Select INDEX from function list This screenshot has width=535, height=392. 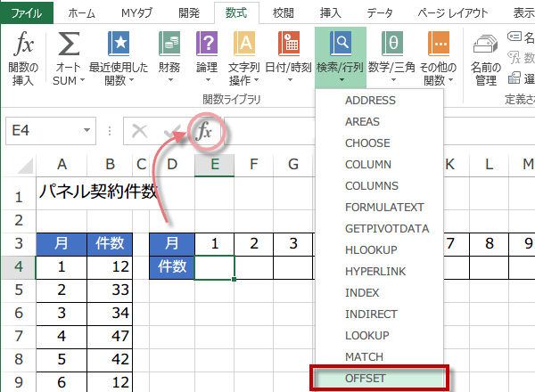pyautogui.click(x=379, y=293)
